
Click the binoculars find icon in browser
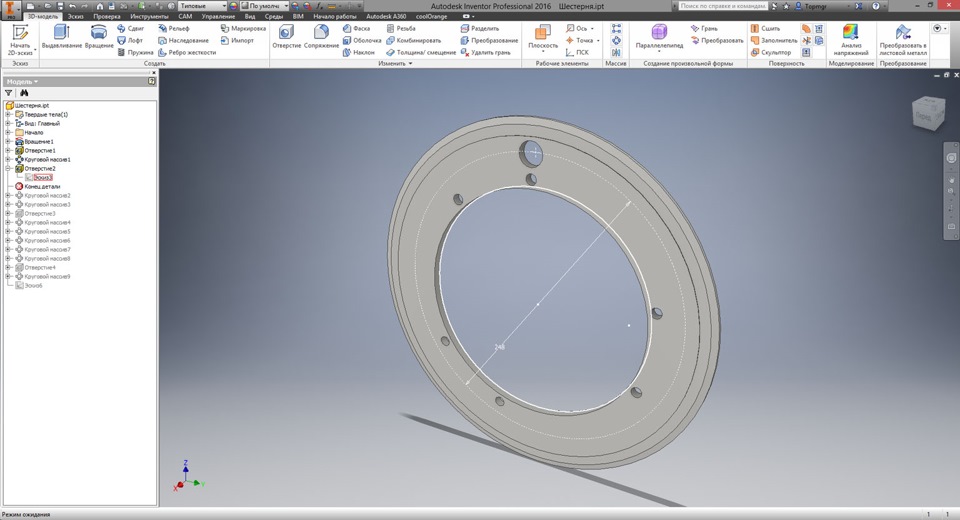(25, 93)
